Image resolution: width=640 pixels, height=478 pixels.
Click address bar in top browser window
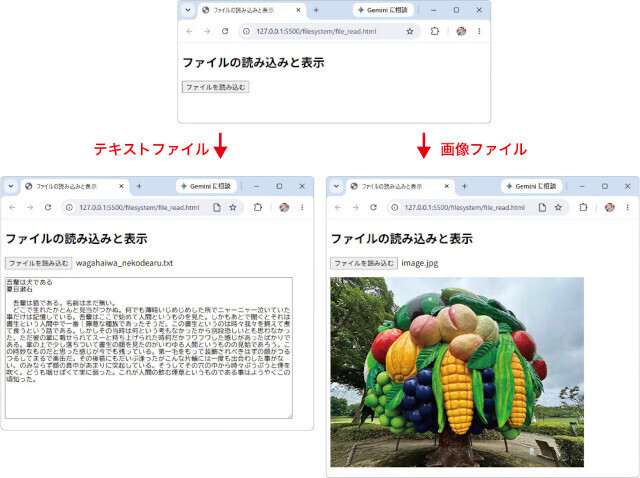[329, 31]
